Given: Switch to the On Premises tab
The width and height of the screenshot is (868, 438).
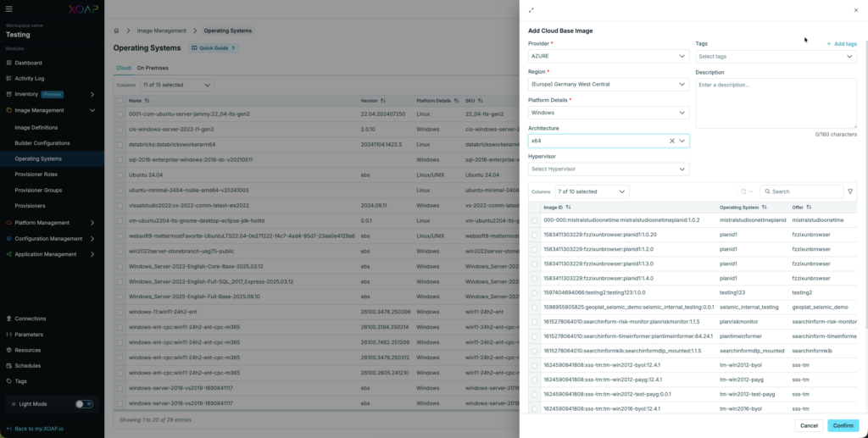Looking at the screenshot, I should coord(151,67).
